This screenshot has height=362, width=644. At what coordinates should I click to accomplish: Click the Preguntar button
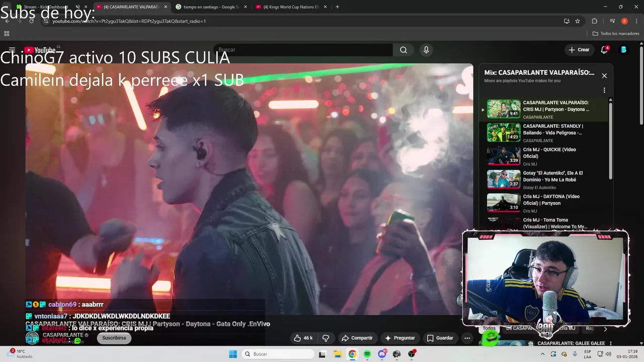coord(399,338)
